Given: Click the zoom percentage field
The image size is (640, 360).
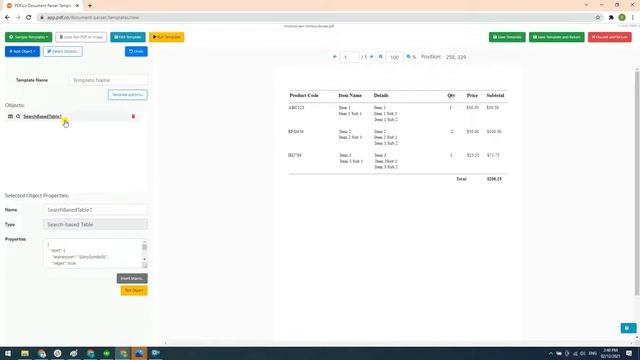Looking at the screenshot, I should [x=394, y=57].
